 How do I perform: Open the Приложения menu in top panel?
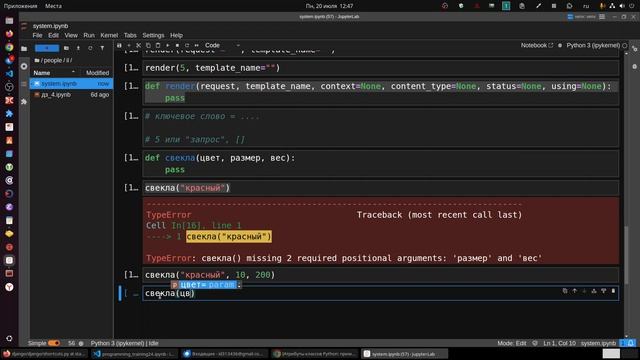[20, 6]
